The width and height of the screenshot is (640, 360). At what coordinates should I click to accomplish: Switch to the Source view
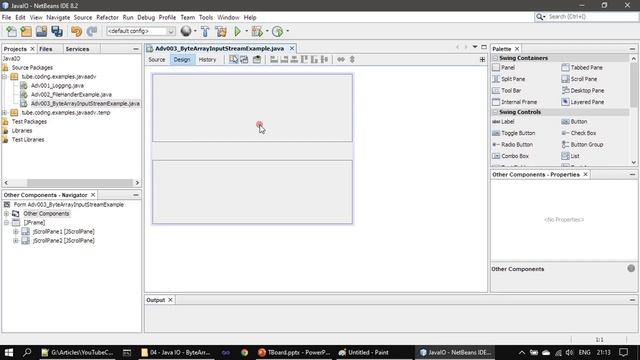point(157,60)
